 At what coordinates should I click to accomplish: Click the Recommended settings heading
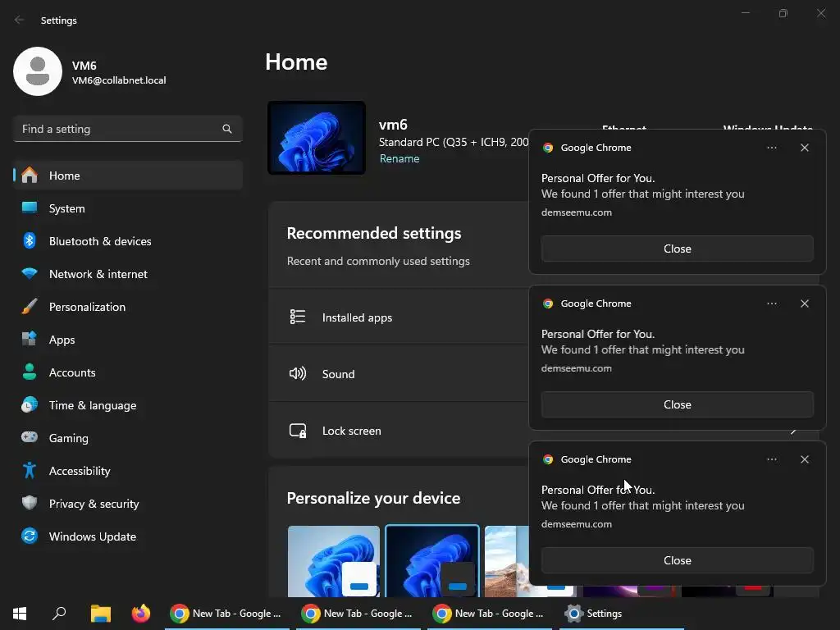pyautogui.click(x=374, y=234)
